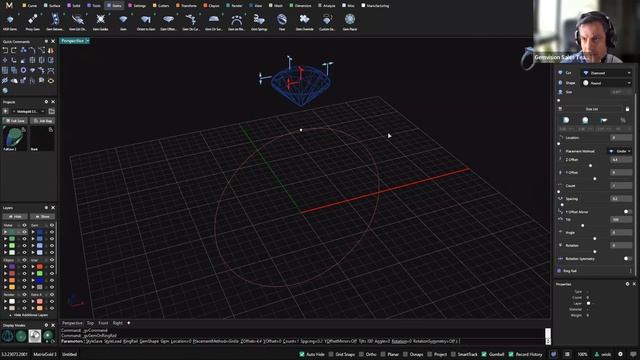640x360 pixels.
Task: Open the Cut dropdown showing Diamond
Action: tap(607, 73)
